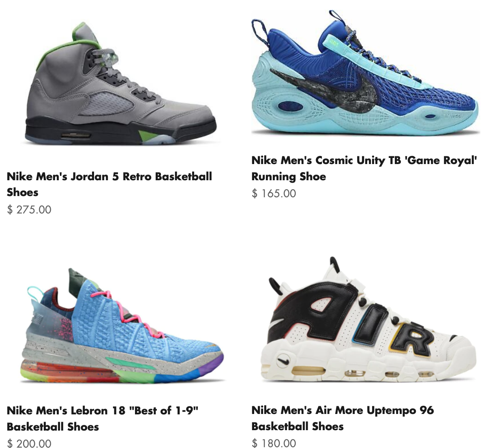Click the rainbow sole of Lebron 18 shoe
The height and width of the screenshot is (448, 484).
click(x=122, y=370)
